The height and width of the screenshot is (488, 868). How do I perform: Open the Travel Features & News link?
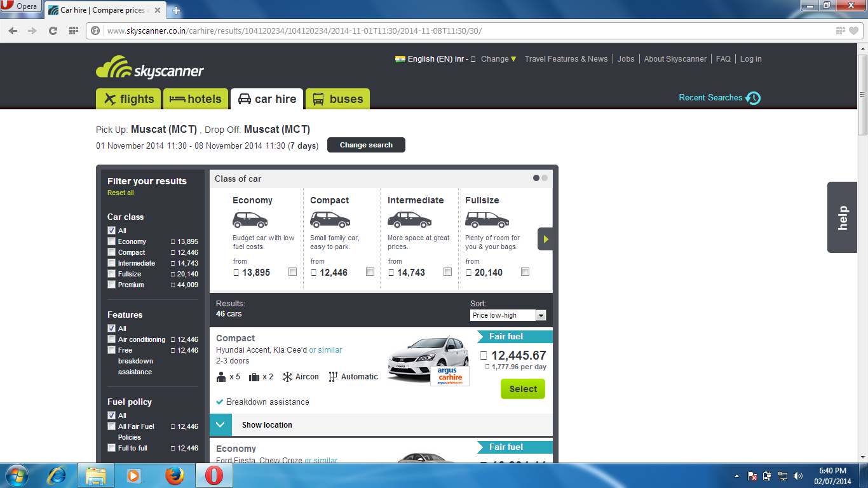(566, 59)
